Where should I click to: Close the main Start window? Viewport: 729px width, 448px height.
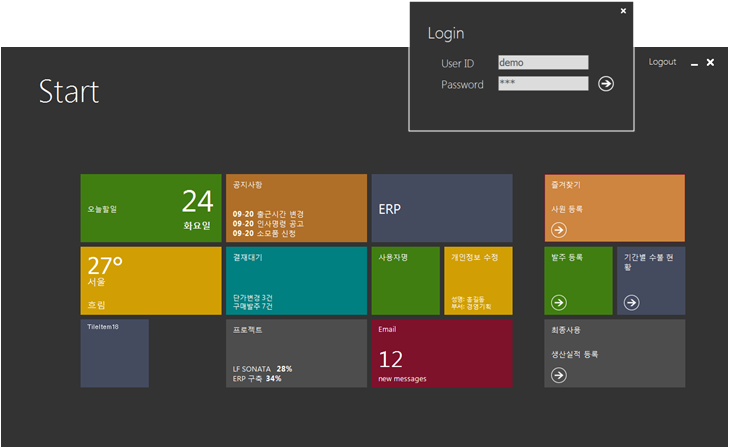tap(710, 62)
